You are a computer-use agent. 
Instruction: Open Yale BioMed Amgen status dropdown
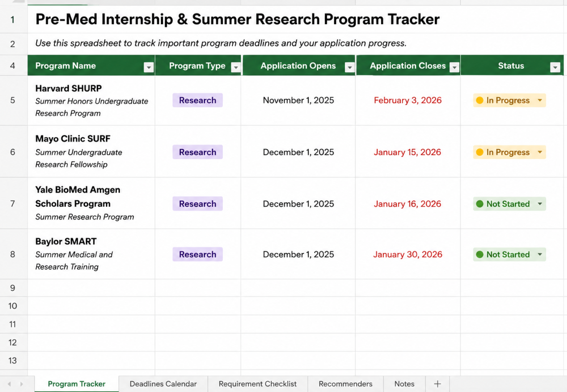(540, 204)
